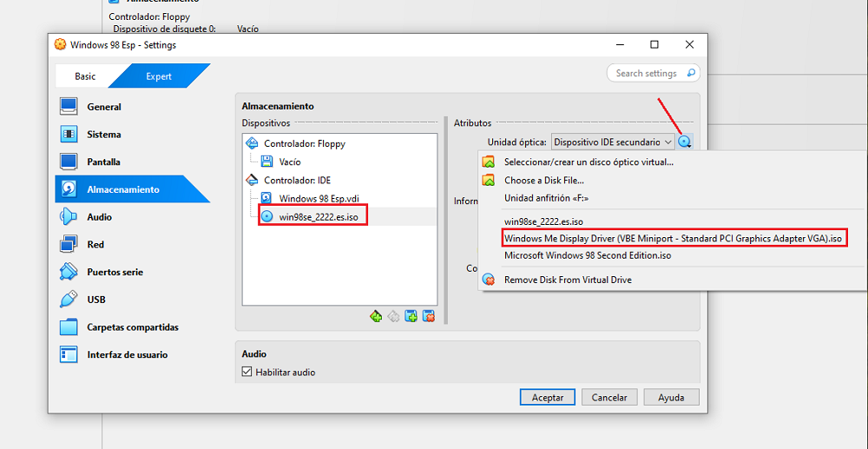The image size is (868, 449).
Task: Click the optical disk chooser icon
Action: [685, 142]
